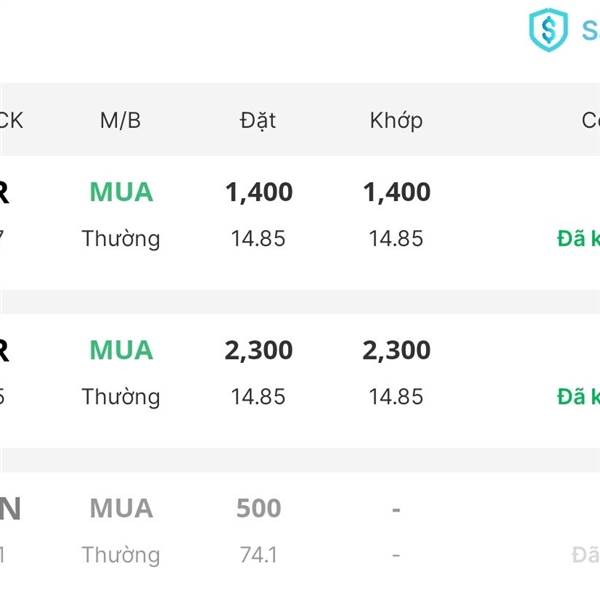The width and height of the screenshot is (600, 600).
Task: Click the greyed-out MUA order label
Action: tap(121, 508)
